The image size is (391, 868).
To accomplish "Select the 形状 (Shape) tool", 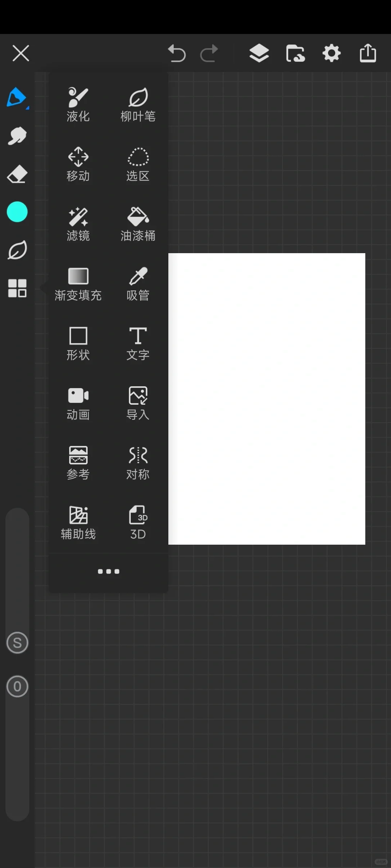I will (78, 344).
